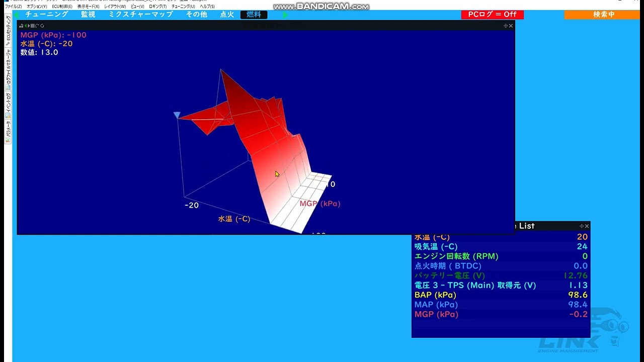The width and height of the screenshot is (644, 362).
Task: Switch to the 監視 page tab
Action: (x=88, y=15)
